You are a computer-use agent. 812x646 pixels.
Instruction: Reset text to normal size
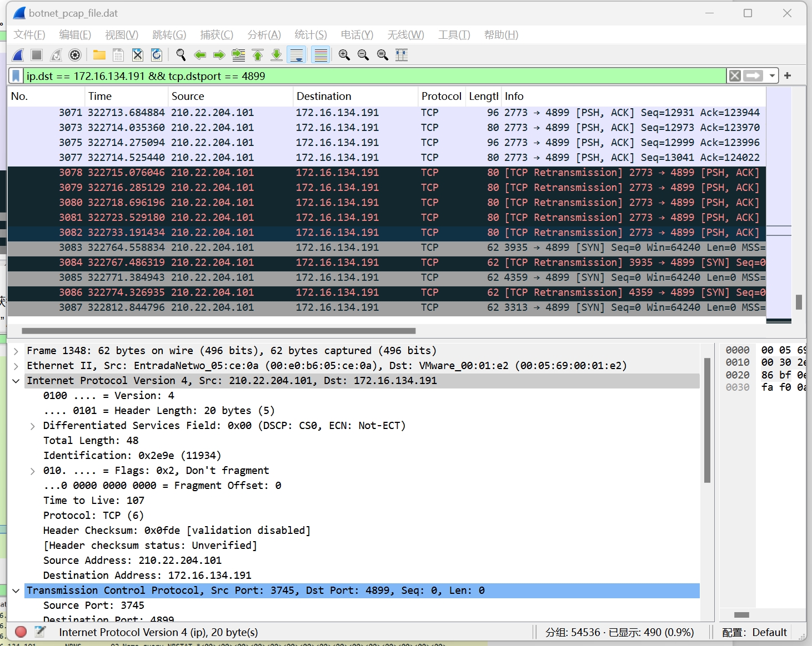coord(383,55)
